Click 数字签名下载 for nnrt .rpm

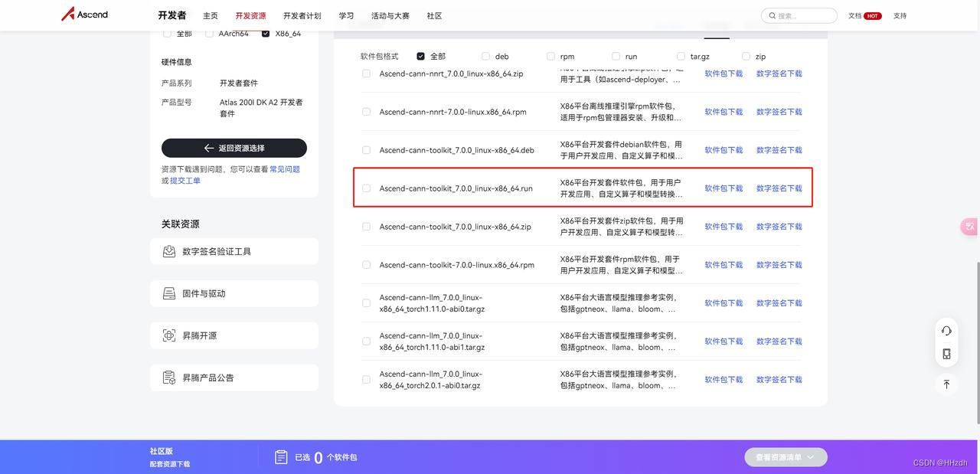(x=779, y=112)
